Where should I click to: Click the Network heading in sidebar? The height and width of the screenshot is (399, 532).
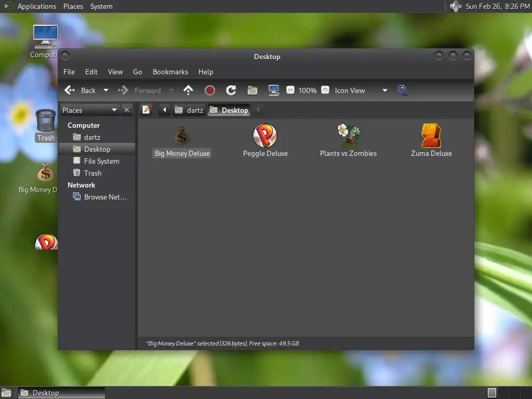81,185
